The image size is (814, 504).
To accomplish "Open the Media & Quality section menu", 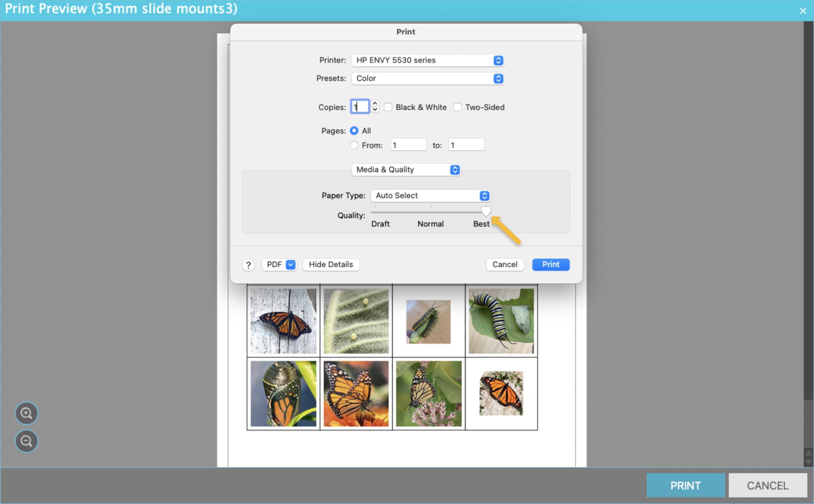I will pos(406,170).
